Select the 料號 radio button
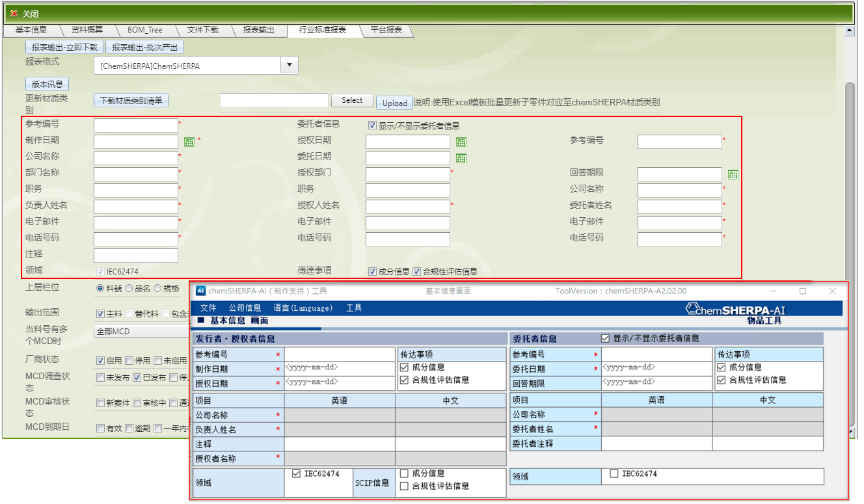The width and height of the screenshot is (864, 504). (100, 288)
